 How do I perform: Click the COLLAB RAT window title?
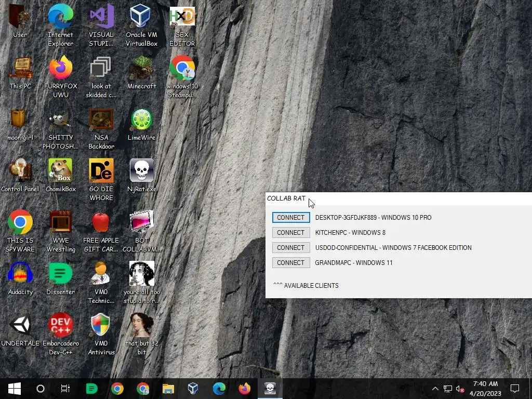(x=286, y=198)
